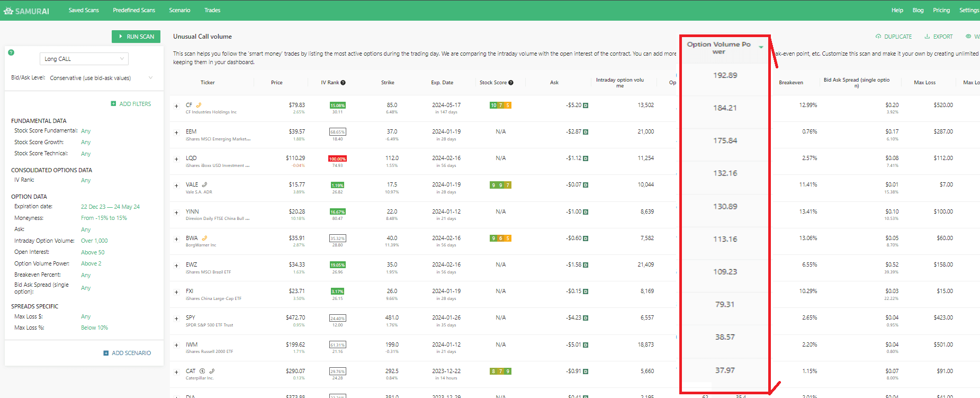The width and height of the screenshot is (980, 398).
Task: Expand the SPY row details
Action: pyautogui.click(x=177, y=319)
